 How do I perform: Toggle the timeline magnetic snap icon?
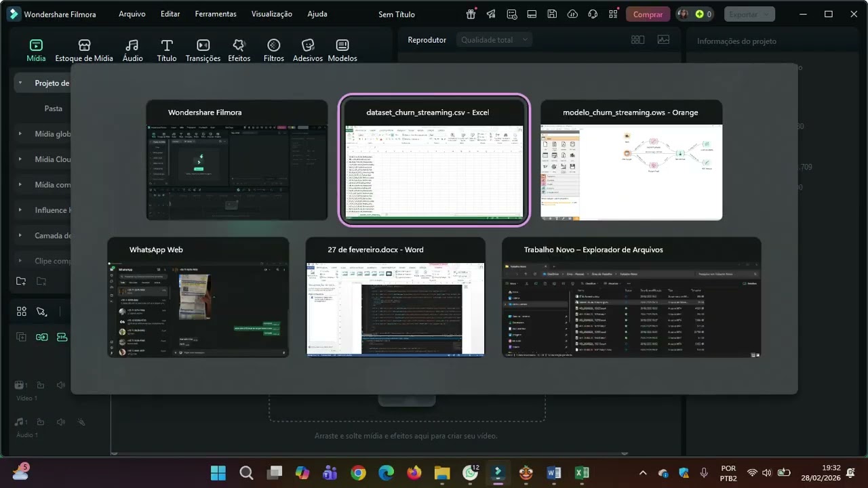(62, 337)
